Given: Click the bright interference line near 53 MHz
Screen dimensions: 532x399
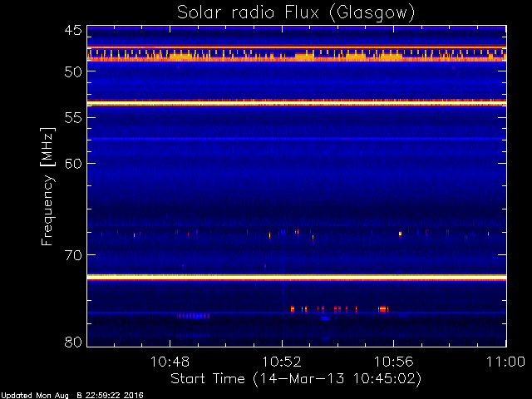Looking at the screenshot, I should (x=297, y=102).
